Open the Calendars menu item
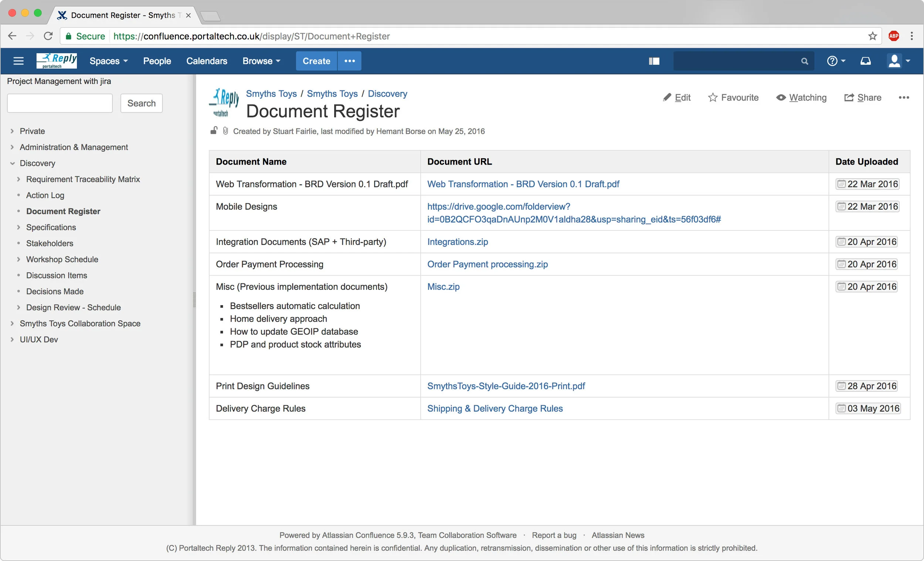This screenshot has width=924, height=561. tap(207, 61)
